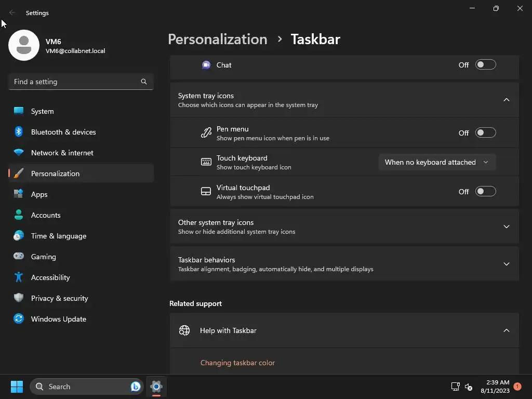Screen dimensions: 532x399
Task: Open the Changing taskbar color link
Action: (237, 363)
